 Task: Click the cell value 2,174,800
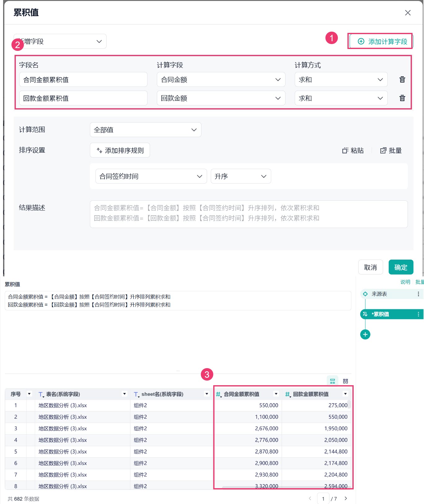336,463
